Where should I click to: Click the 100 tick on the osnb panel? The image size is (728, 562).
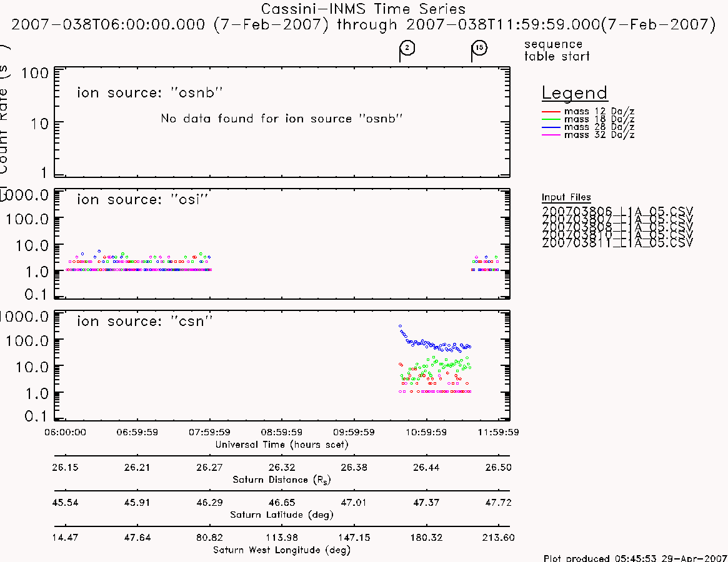(35, 73)
